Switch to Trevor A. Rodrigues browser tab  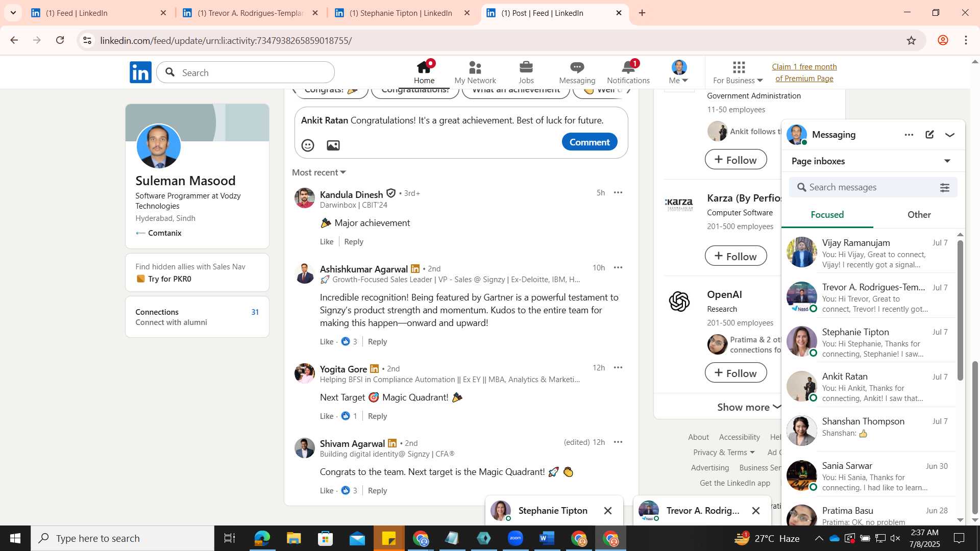coord(251,13)
